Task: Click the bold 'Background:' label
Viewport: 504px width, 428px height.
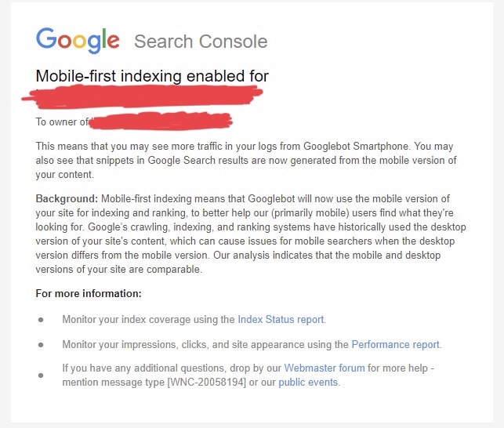Action: [x=67, y=199]
